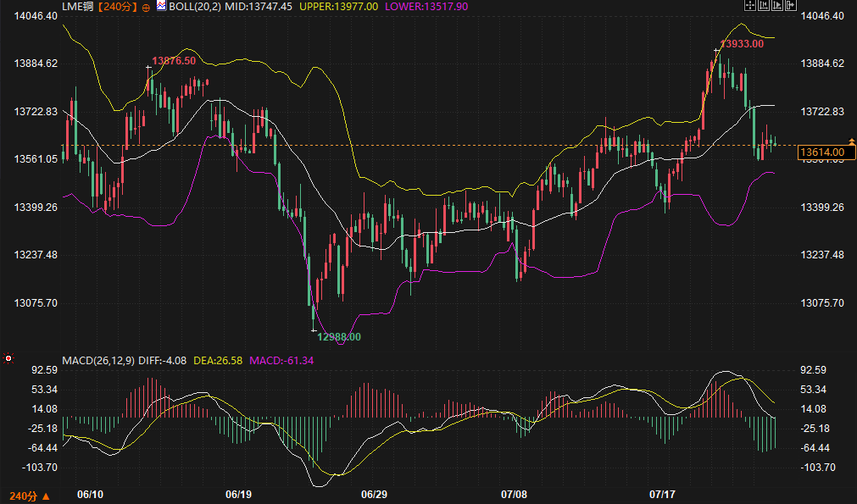Click the crosshair cursor icon at top right
This screenshot has height=504, width=857.
coord(750,5)
